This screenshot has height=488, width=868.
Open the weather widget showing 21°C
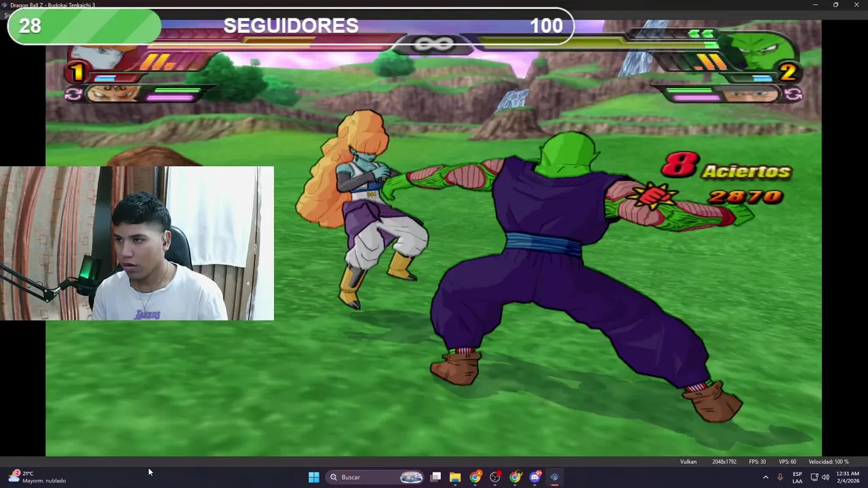click(x=37, y=477)
